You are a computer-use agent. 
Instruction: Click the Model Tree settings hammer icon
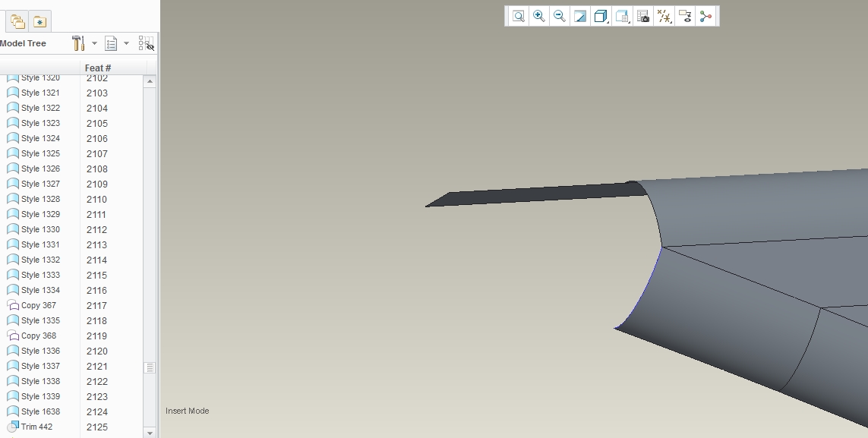pos(78,43)
